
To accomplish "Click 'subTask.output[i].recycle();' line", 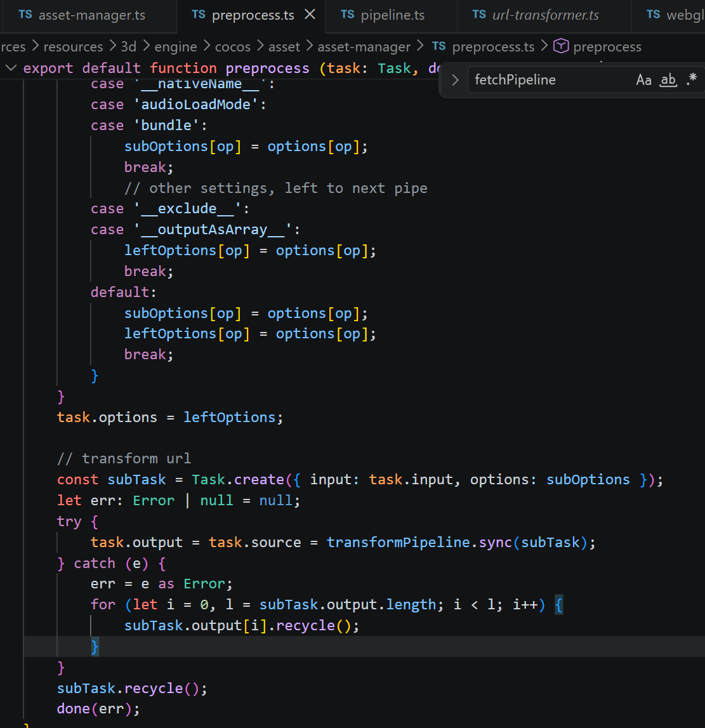I will (242, 626).
